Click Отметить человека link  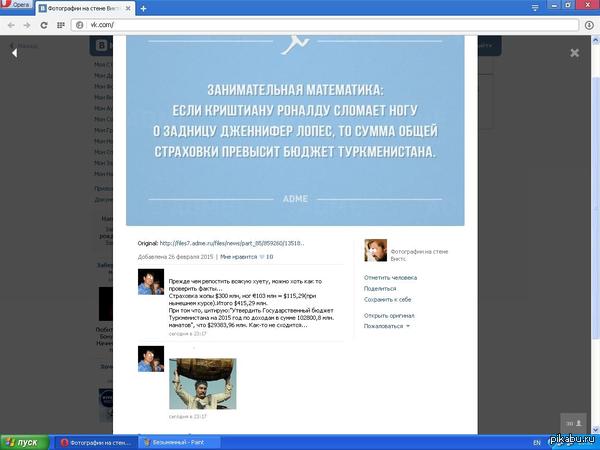390,277
